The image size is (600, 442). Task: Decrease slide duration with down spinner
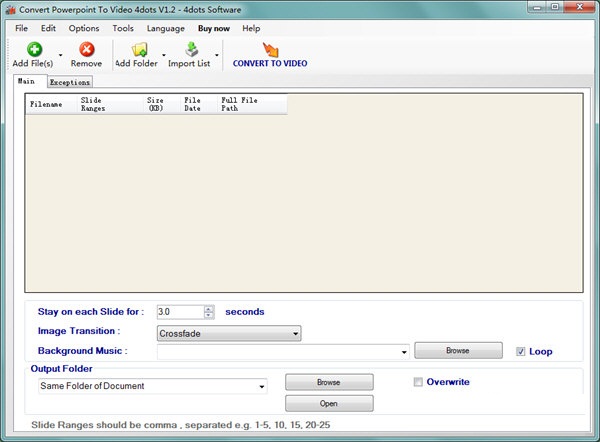click(209, 315)
